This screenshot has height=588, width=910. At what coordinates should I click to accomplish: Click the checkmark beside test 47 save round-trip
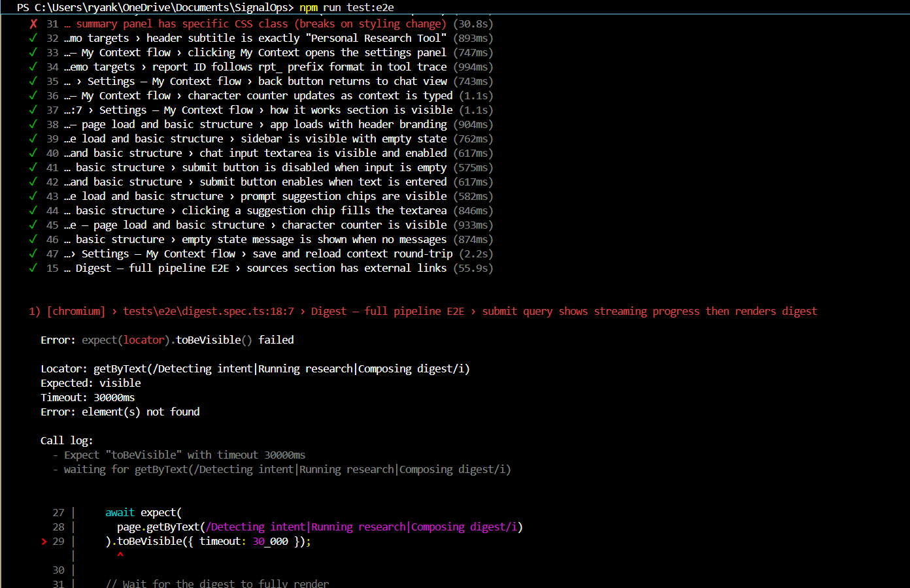(x=33, y=253)
